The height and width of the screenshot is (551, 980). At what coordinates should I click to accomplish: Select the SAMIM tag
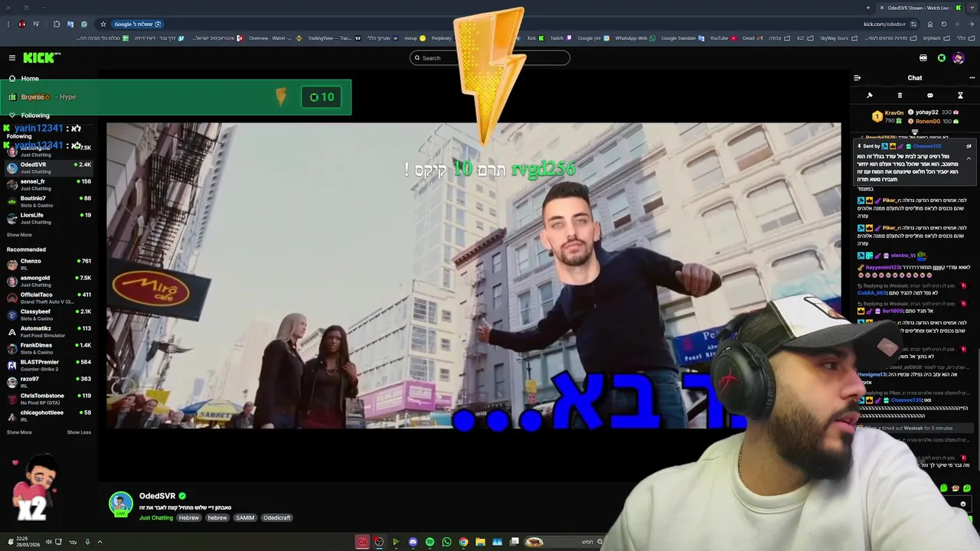[245, 518]
